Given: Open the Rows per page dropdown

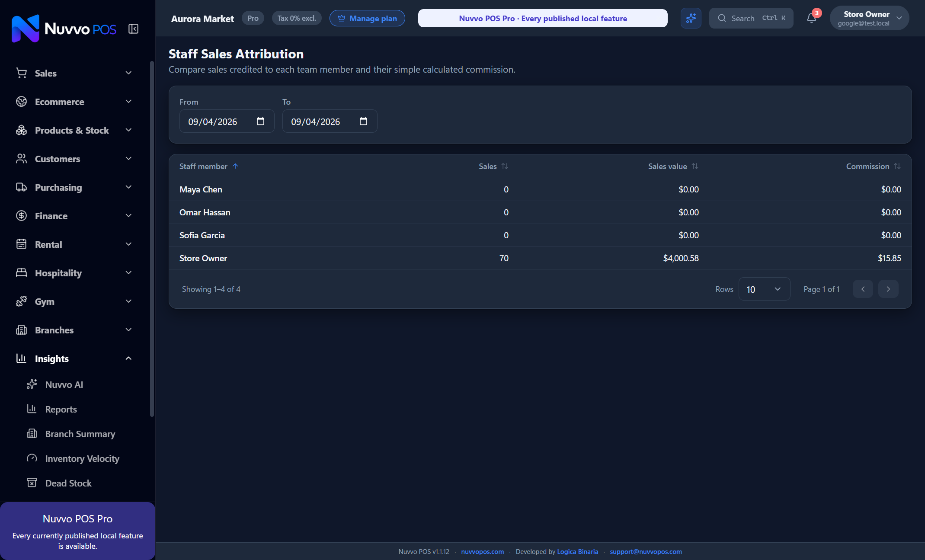Looking at the screenshot, I should pyautogui.click(x=764, y=289).
